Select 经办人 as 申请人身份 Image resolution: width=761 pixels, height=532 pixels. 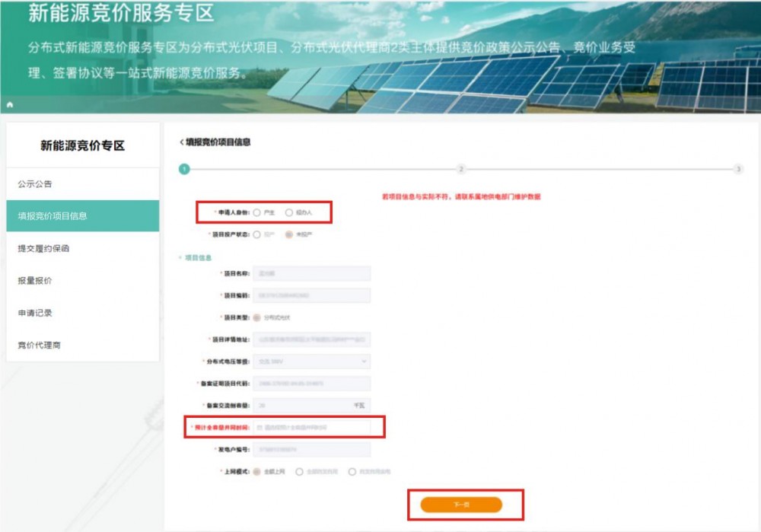pyautogui.click(x=289, y=212)
